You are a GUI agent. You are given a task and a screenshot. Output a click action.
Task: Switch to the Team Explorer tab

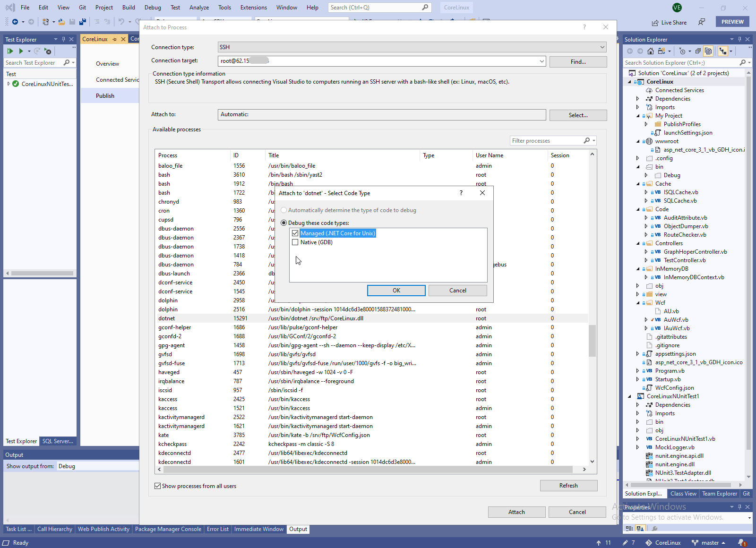pos(719,494)
